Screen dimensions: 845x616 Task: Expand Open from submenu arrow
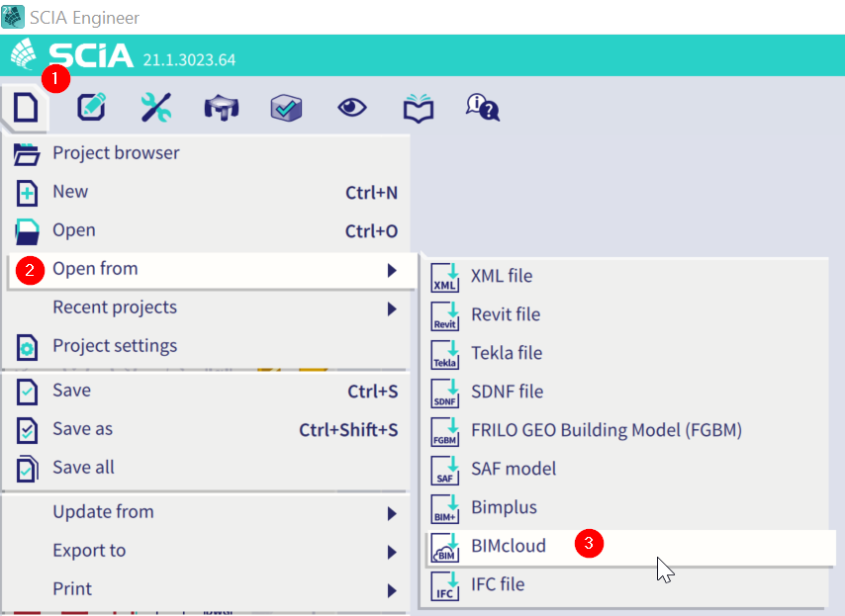392,270
